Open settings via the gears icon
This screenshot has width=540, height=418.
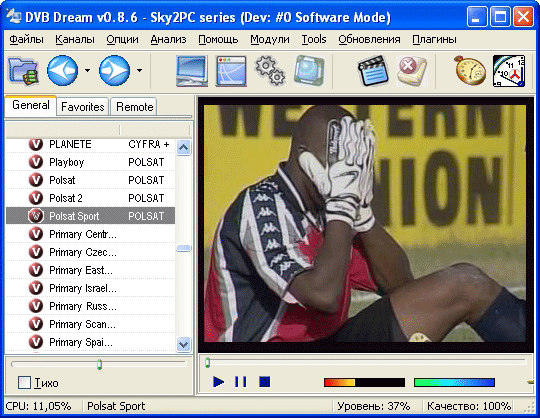(x=270, y=71)
